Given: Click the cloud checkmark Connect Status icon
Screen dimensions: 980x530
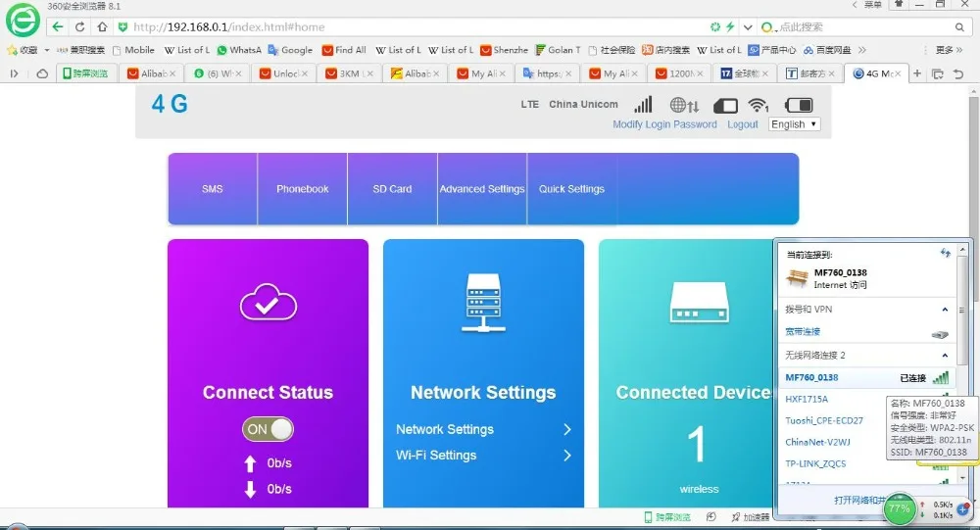Looking at the screenshot, I should [x=269, y=302].
